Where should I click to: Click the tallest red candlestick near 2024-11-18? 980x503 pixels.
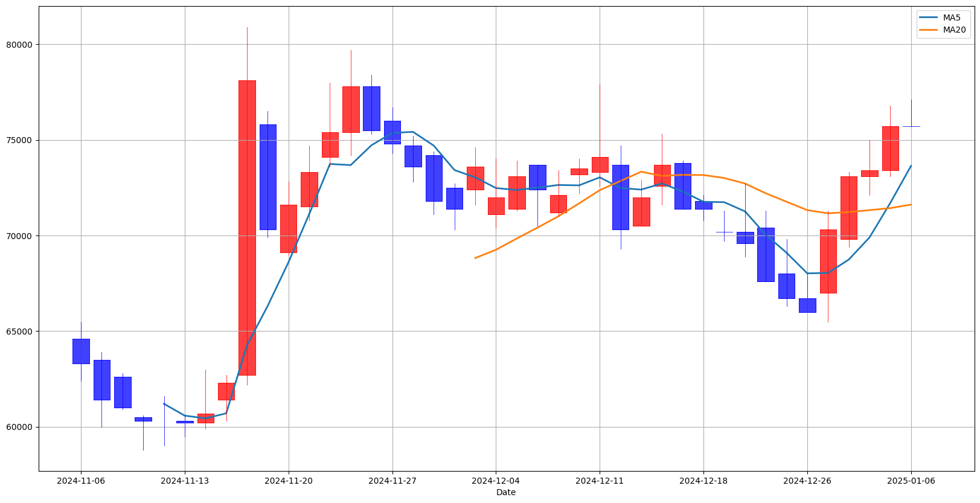click(247, 228)
